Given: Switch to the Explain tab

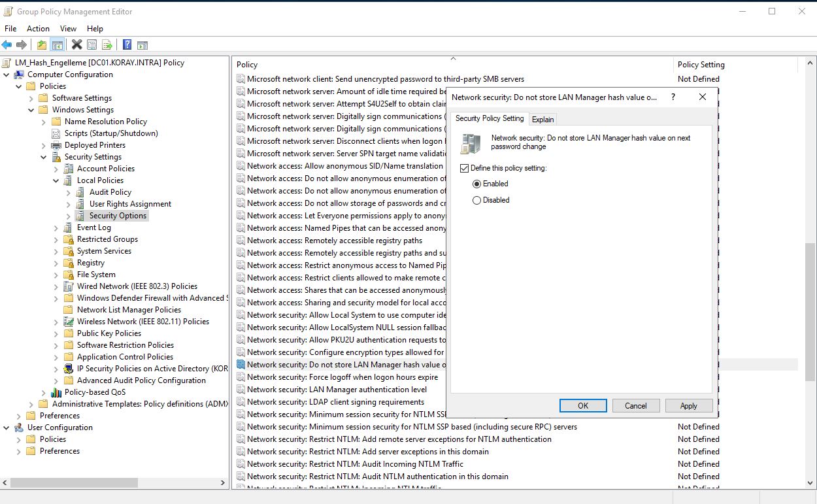Looking at the screenshot, I should tap(543, 119).
